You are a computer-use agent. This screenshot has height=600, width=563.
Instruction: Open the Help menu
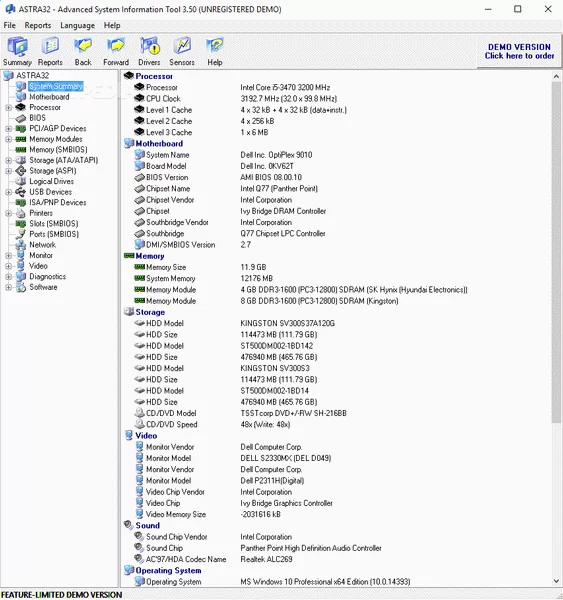tap(112, 25)
